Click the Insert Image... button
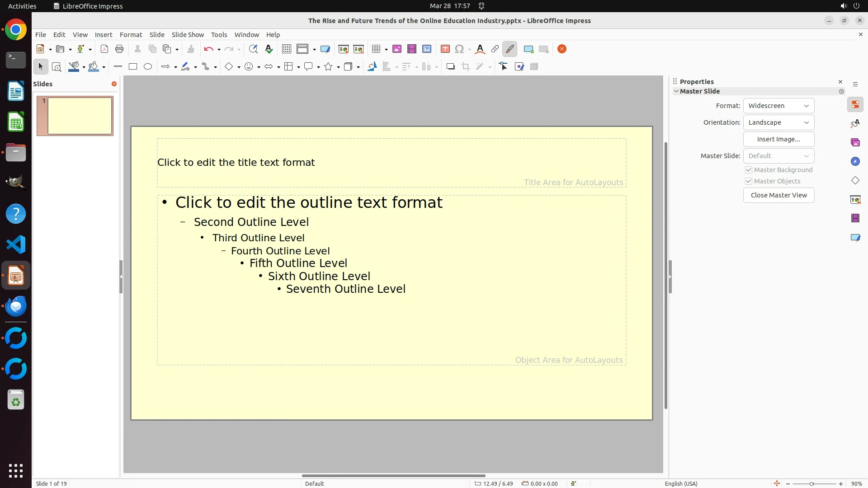The height and width of the screenshot is (488, 868). (x=778, y=139)
